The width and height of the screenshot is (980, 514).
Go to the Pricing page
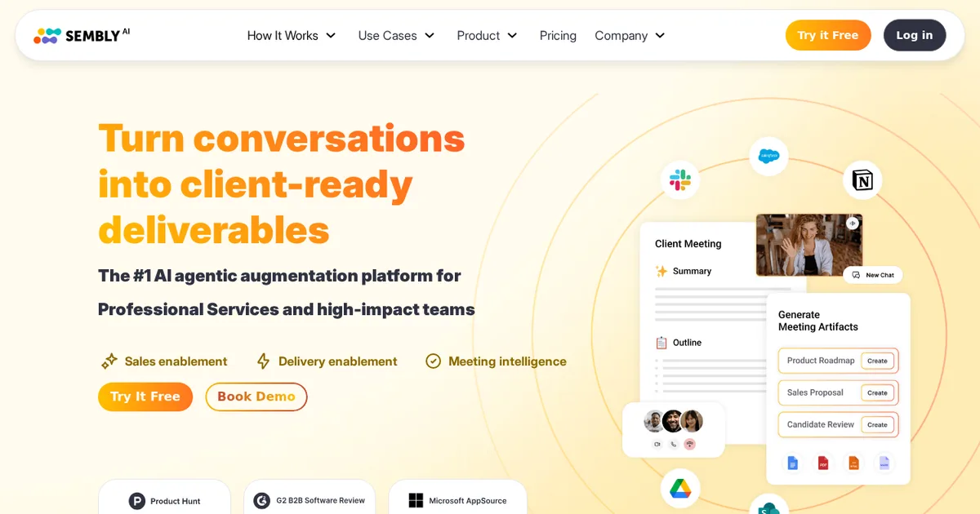point(558,36)
